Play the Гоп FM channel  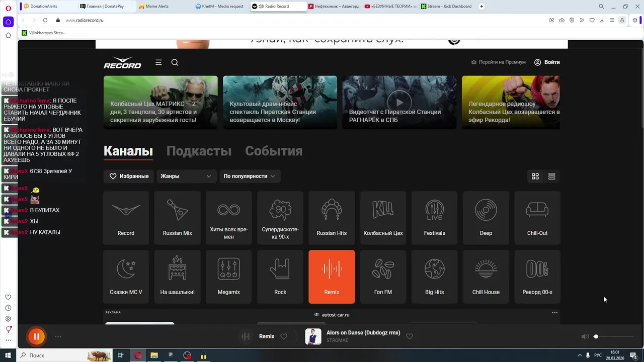(x=383, y=277)
